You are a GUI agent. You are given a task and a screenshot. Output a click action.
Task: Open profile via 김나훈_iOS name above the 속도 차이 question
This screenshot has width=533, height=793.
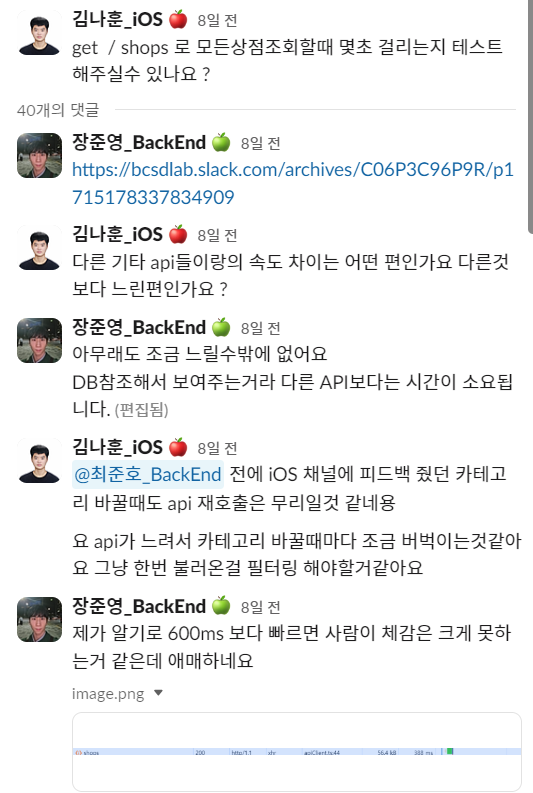click(117, 234)
